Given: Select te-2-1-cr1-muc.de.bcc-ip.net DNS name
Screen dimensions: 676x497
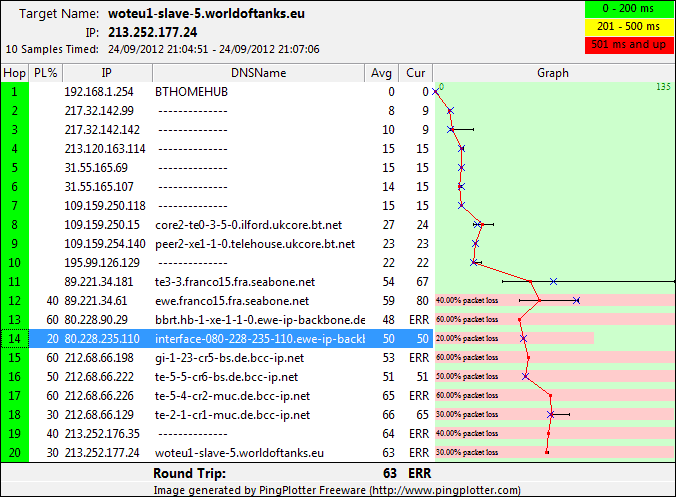Looking at the screenshot, I should pos(232,415).
